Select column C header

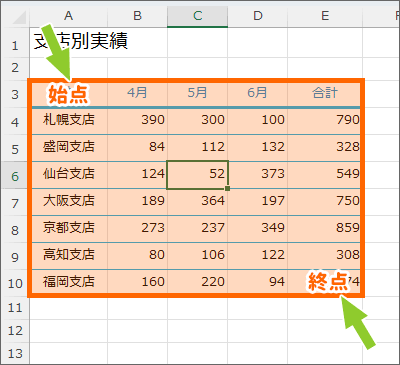coord(197,16)
